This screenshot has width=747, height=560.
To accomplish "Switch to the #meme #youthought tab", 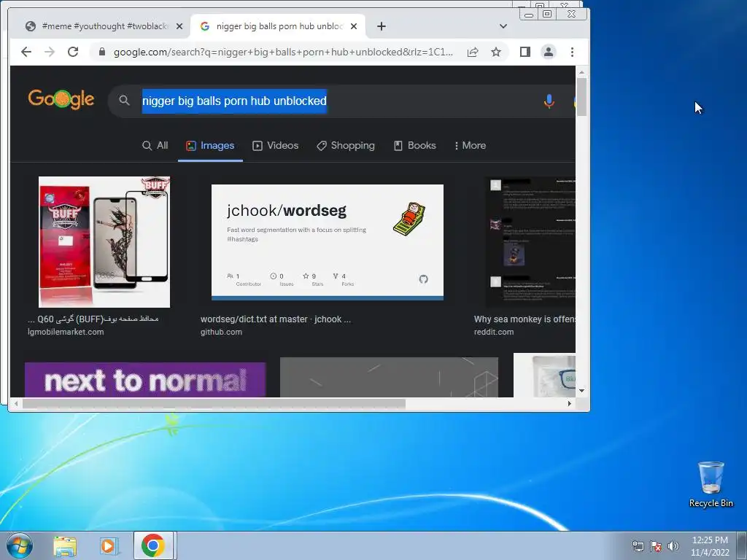I will pos(104,26).
